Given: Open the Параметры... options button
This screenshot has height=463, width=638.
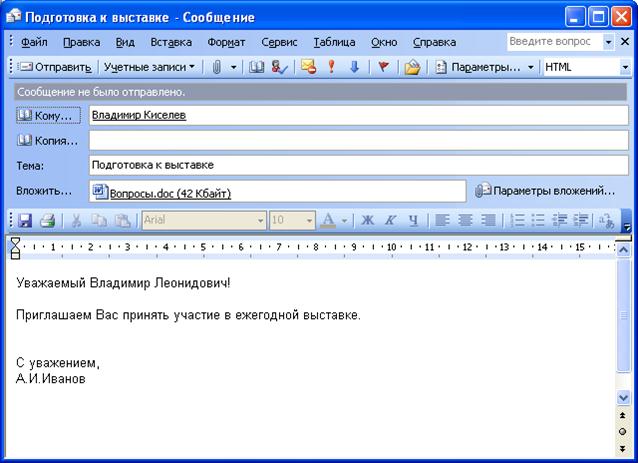Looking at the screenshot, I should coord(478,67).
